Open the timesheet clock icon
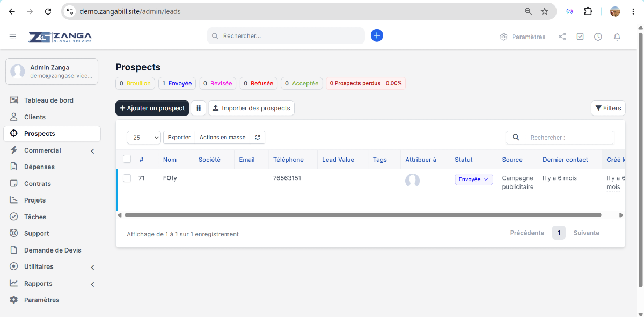 click(x=598, y=37)
